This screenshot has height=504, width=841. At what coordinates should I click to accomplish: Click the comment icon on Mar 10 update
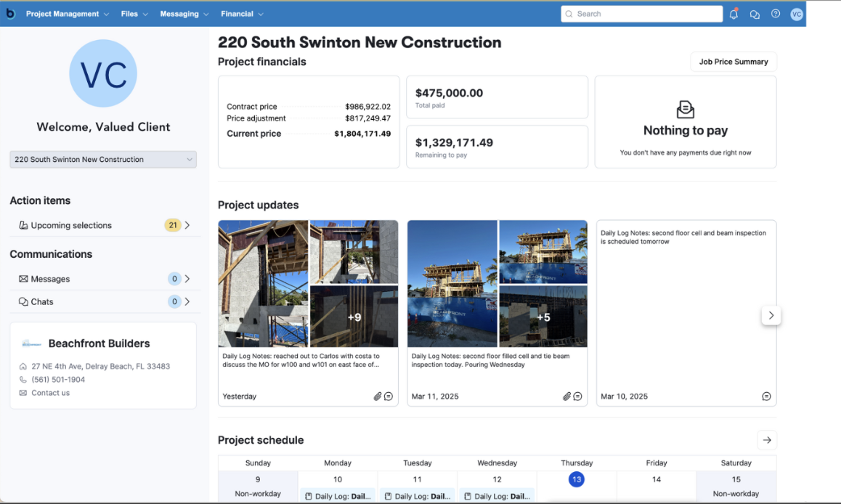pos(766,397)
